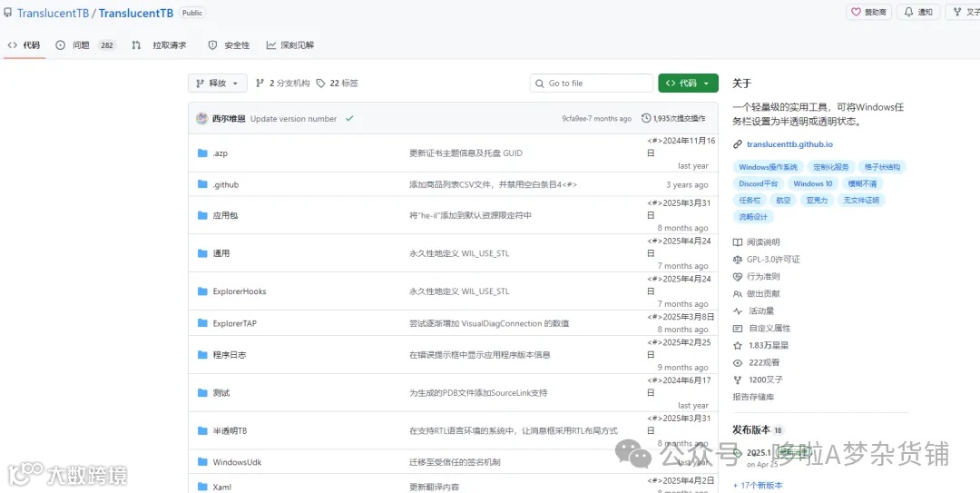Click the 赞助商 heart button
The width and height of the screenshot is (980, 493).
click(x=868, y=12)
